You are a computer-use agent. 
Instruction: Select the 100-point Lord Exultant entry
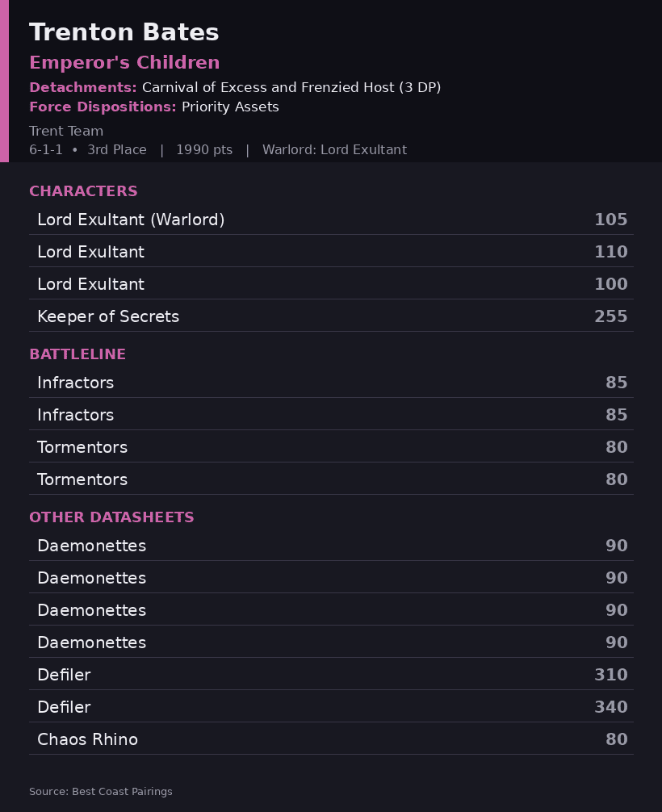[332, 284]
